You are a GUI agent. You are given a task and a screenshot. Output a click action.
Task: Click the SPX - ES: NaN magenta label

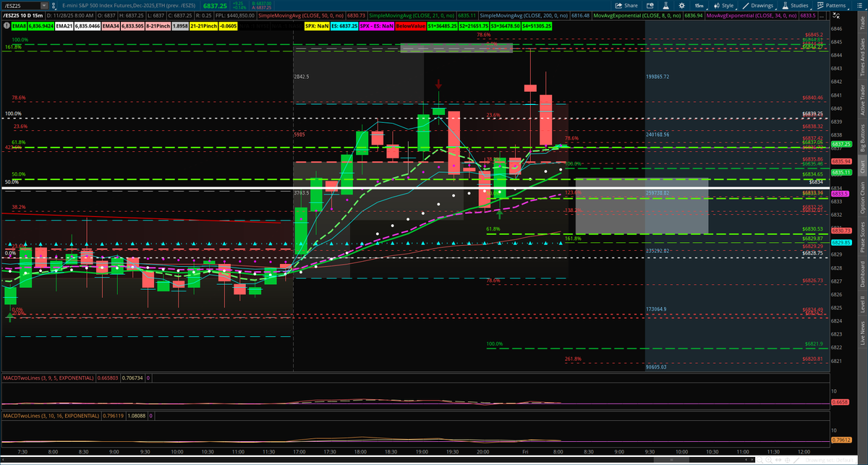[377, 25]
